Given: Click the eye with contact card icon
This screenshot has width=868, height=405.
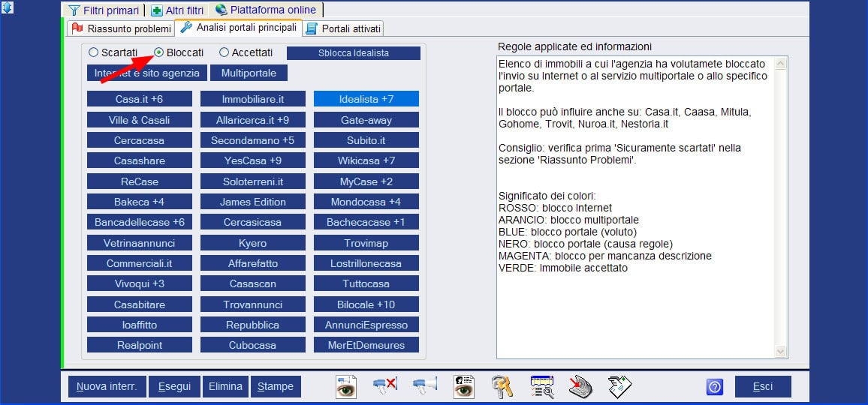Looking at the screenshot, I should coord(463,386).
